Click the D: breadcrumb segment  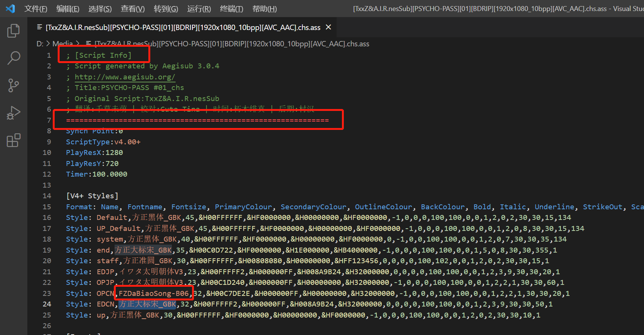click(x=40, y=44)
